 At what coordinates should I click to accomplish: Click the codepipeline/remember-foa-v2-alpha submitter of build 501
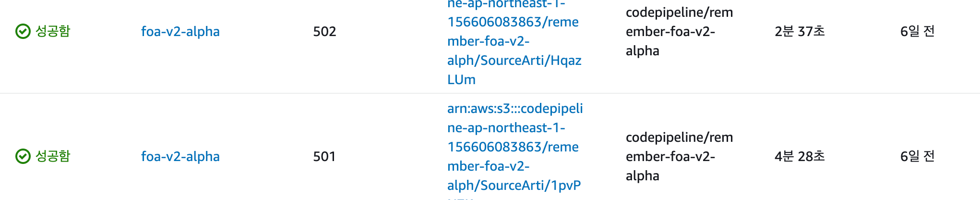pyautogui.click(x=679, y=157)
